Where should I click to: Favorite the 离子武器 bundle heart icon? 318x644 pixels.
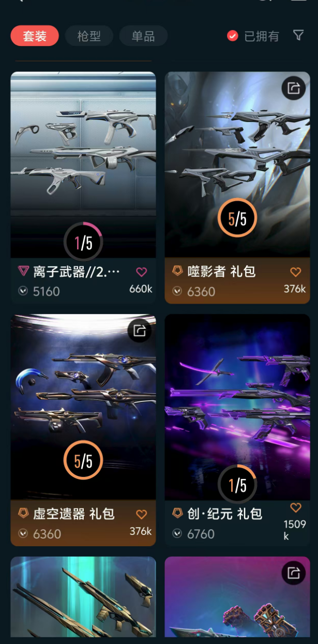click(x=141, y=272)
